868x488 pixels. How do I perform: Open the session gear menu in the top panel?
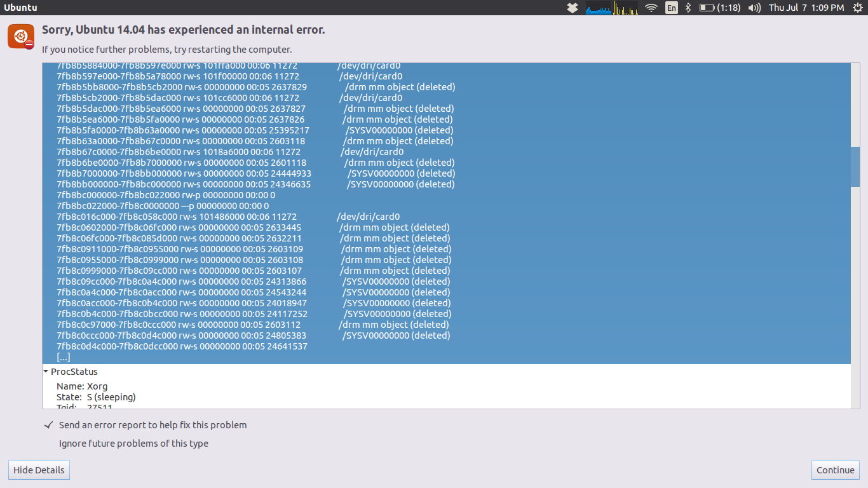tap(858, 8)
